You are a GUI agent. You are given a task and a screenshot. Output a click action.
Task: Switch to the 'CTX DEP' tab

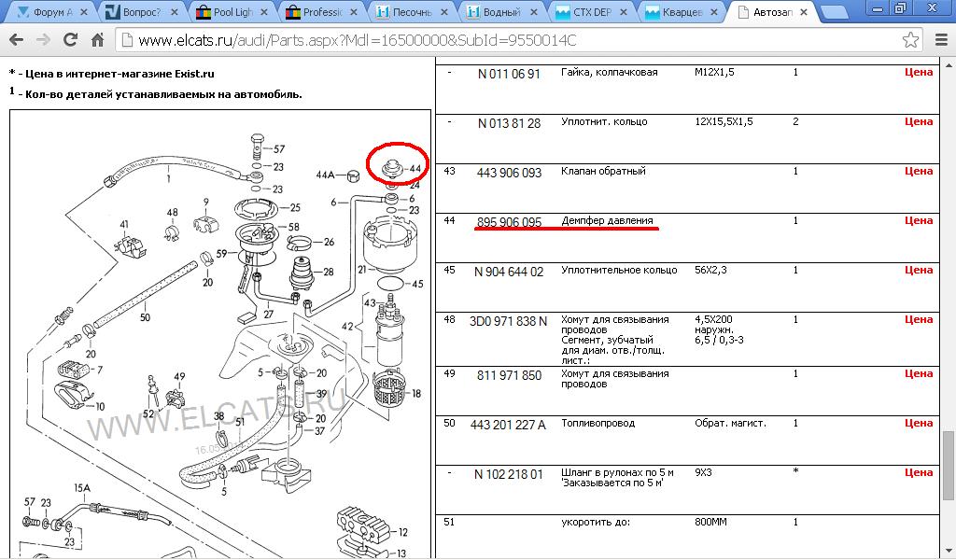(x=588, y=13)
